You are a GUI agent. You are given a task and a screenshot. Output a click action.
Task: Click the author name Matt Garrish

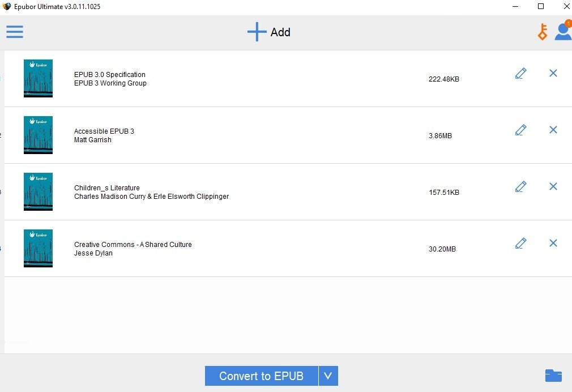(x=93, y=140)
